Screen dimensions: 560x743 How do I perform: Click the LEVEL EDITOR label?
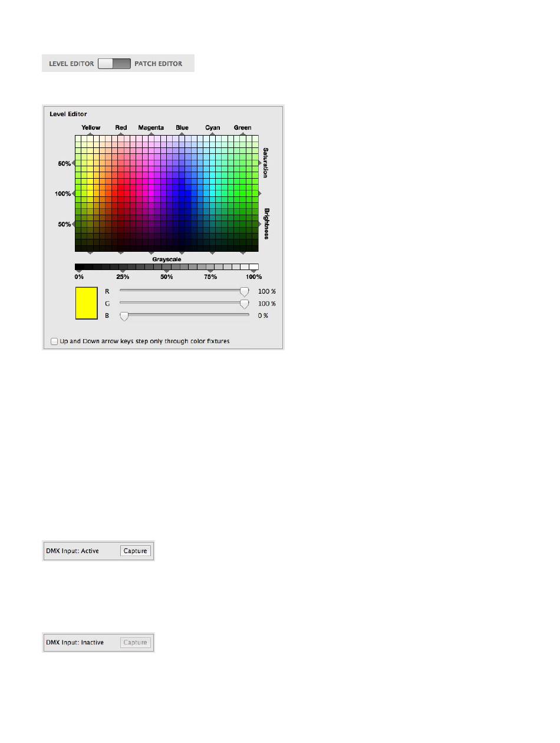[71, 64]
